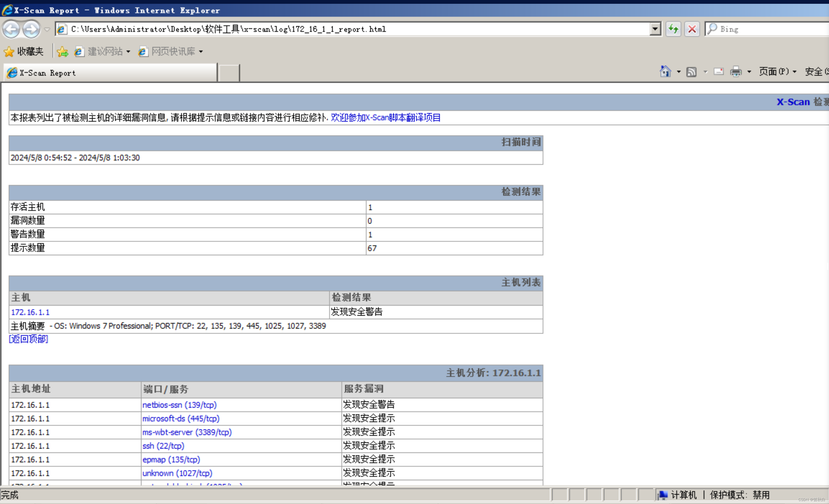Click the address bar file path

[x=229, y=29]
